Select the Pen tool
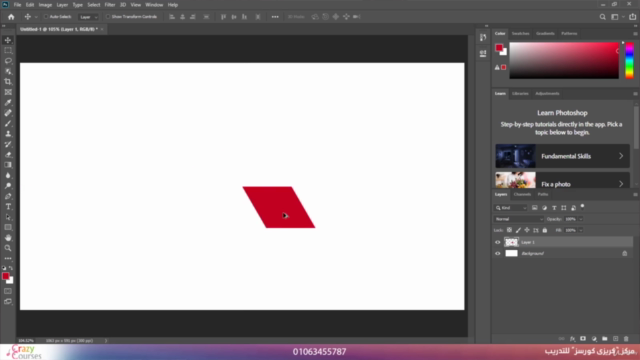Viewport: 640px width, 360px height. (x=8, y=196)
